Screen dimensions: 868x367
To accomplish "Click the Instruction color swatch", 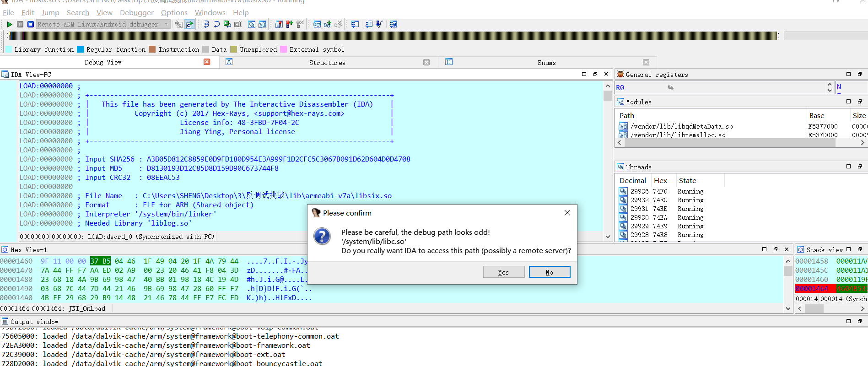I will pos(152,49).
